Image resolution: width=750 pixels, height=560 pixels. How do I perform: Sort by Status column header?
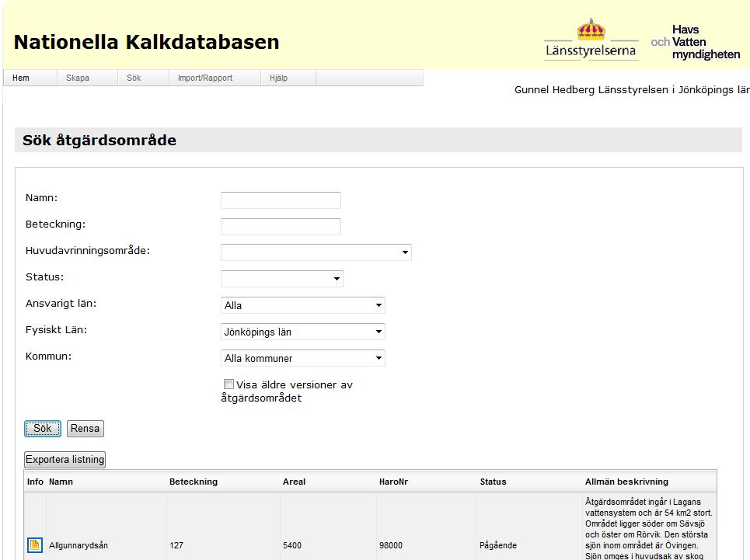[x=493, y=482]
